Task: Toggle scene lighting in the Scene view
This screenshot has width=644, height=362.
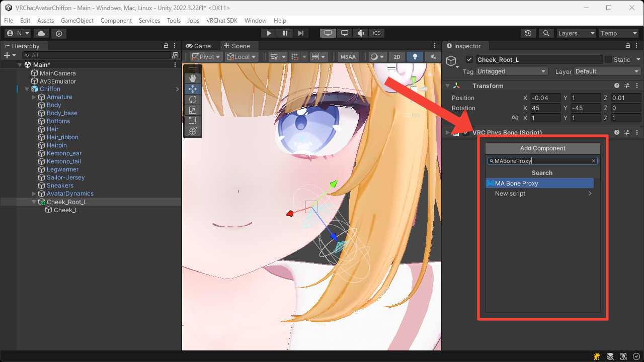Action: click(x=415, y=56)
